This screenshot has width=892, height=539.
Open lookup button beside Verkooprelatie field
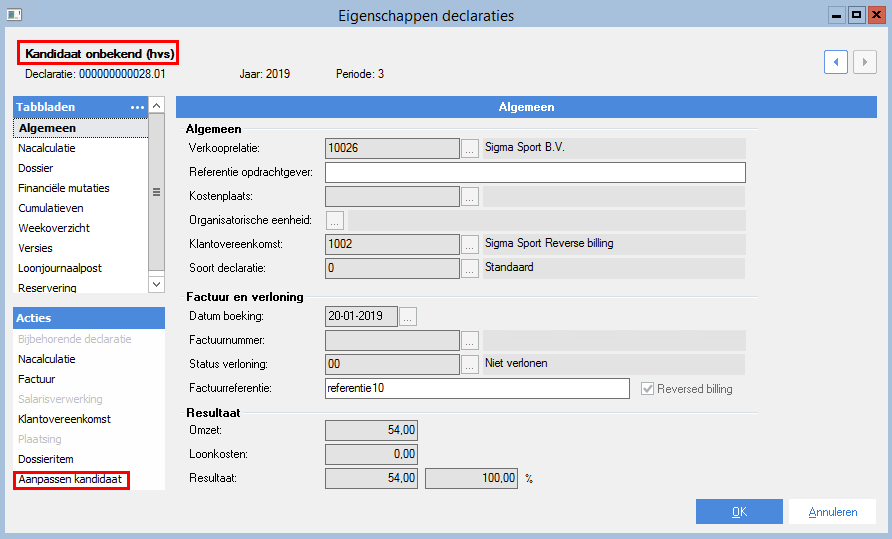coord(469,149)
